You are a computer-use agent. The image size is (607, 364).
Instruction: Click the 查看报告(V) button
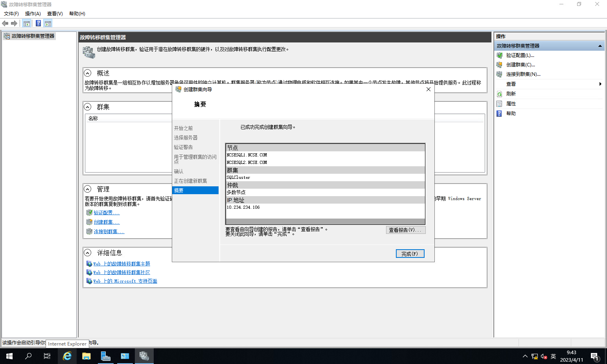(x=405, y=230)
